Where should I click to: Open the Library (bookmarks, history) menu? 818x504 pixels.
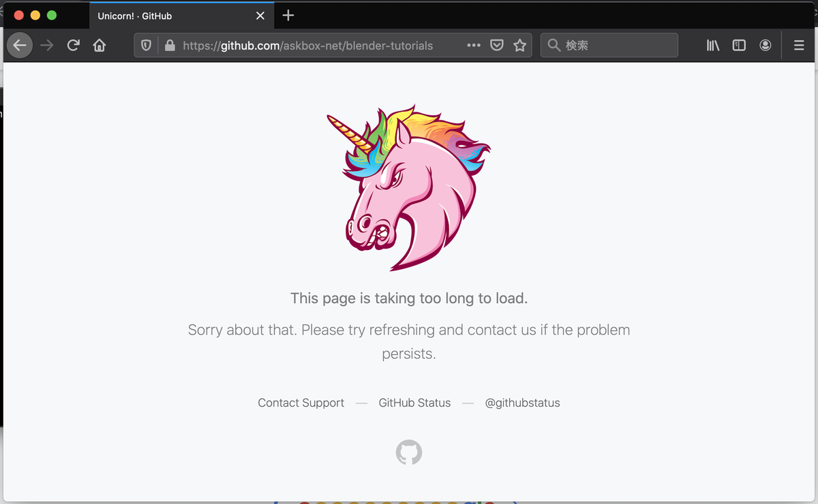[713, 46]
